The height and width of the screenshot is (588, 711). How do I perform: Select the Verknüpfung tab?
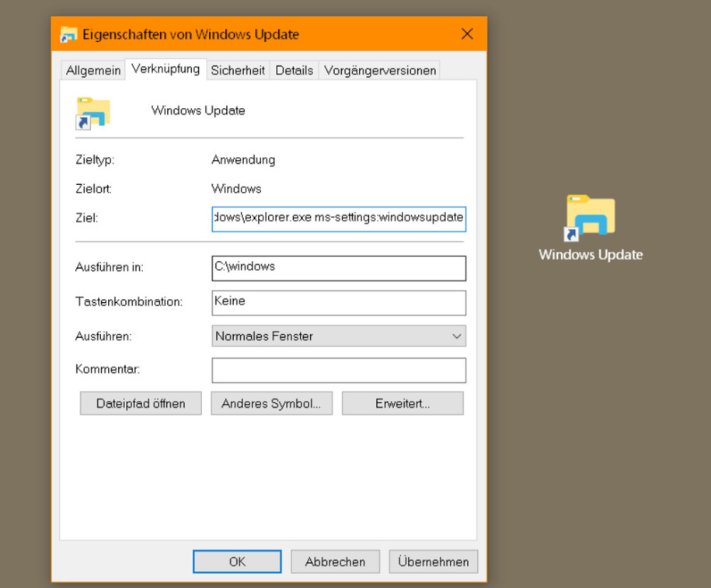click(166, 69)
